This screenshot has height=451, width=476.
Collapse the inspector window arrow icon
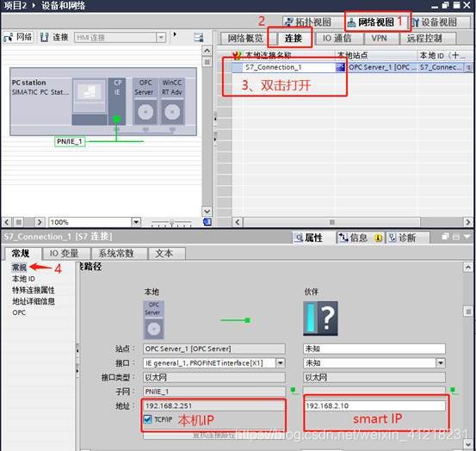pyautogui.click(x=467, y=237)
